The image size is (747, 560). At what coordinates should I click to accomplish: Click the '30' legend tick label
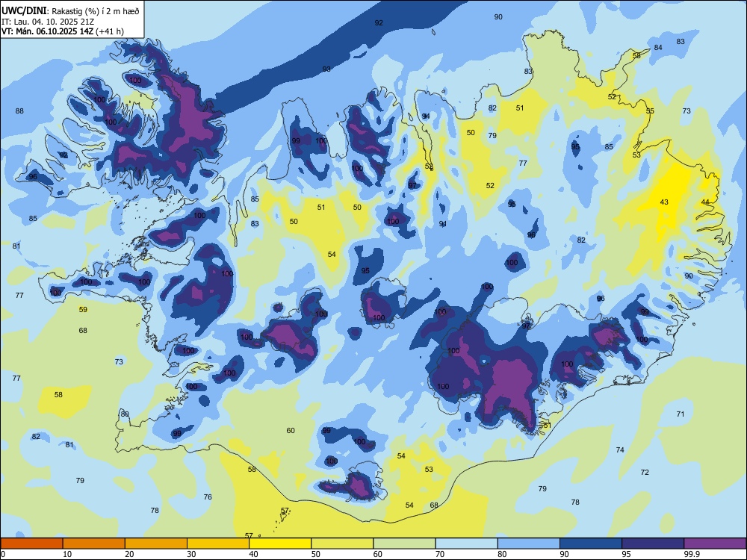click(x=191, y=554)
